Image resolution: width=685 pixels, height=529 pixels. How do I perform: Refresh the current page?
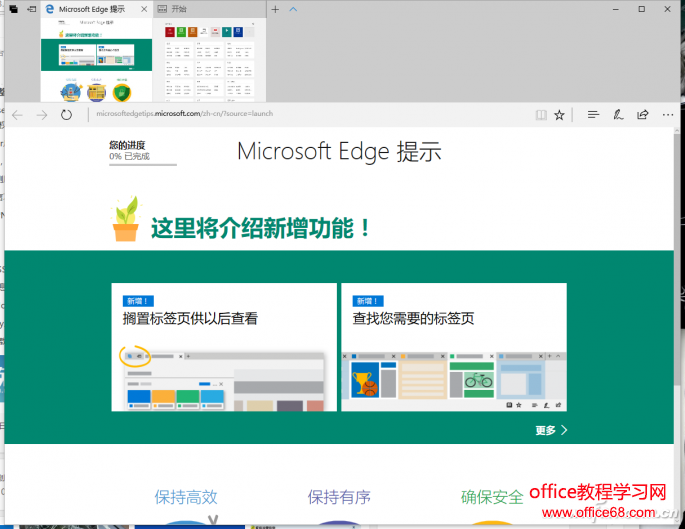click(x=66, y=115)
